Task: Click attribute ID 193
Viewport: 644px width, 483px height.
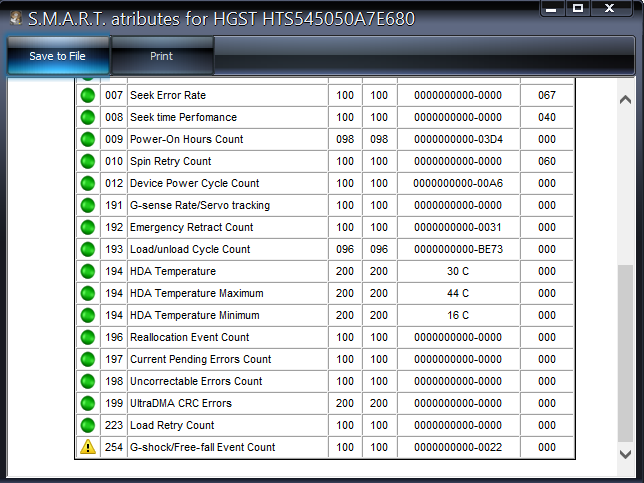Action: point(114,249)
